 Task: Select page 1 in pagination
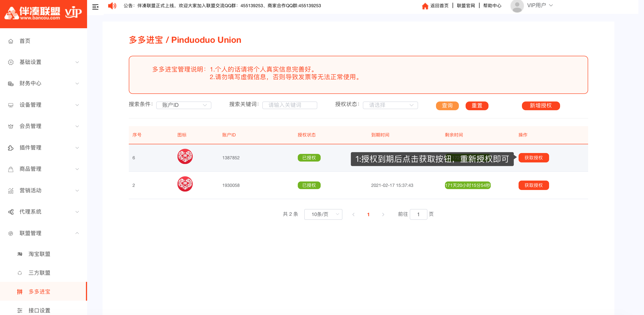[x=368, y=214]
